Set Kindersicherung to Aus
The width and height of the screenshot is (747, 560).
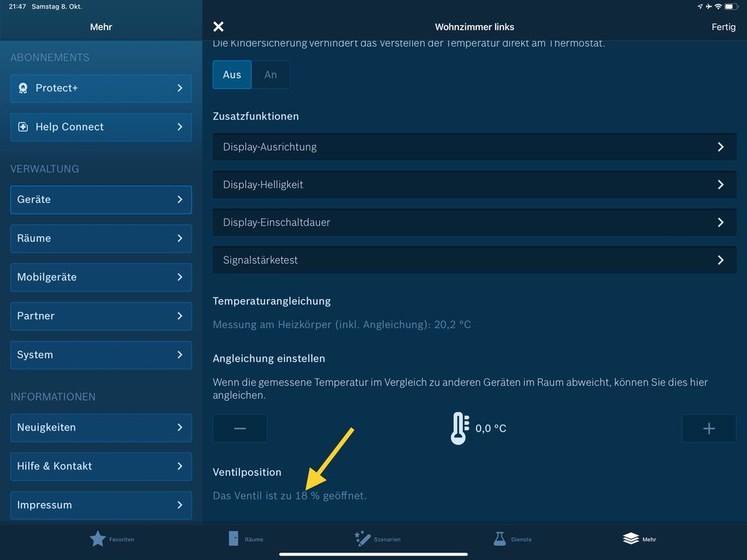point(232,75)
